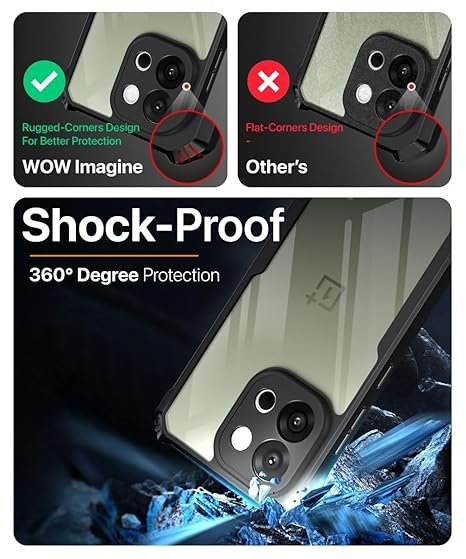Click "Rugged-Corners Design For Better Protection" text
Viewport: 466px width, 559px height.
(x=81, y=134)
